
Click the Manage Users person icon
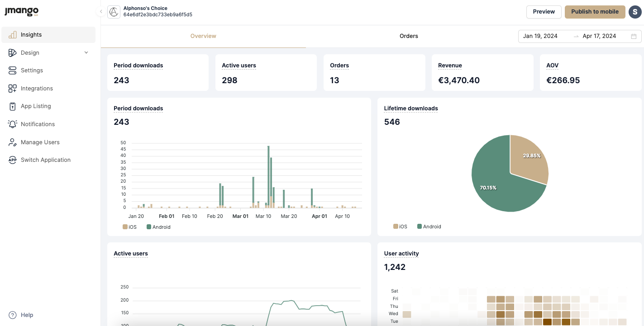click(x=13, y=142)
